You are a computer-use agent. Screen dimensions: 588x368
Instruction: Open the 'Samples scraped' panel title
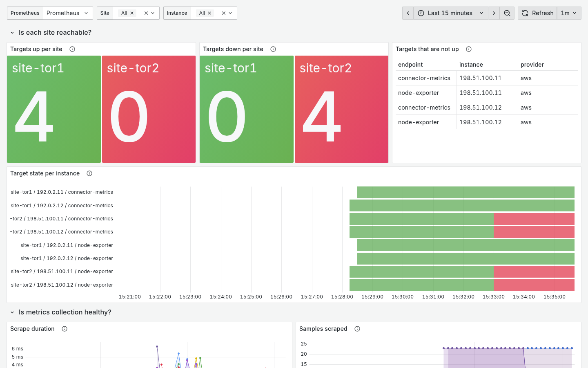tap(323, 329)
